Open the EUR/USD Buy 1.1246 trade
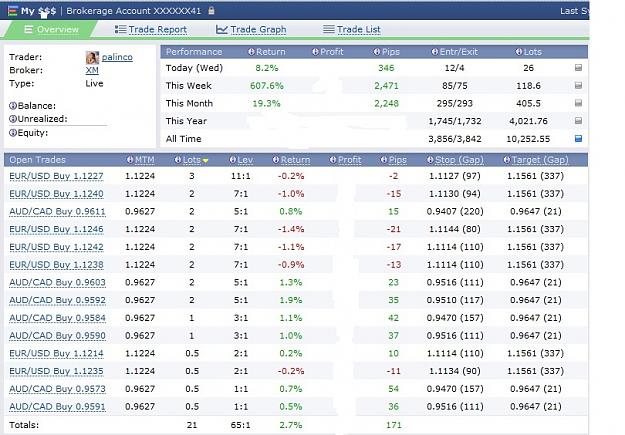The image size is (625, 435). pyautogui.click(x=56, y=229)
